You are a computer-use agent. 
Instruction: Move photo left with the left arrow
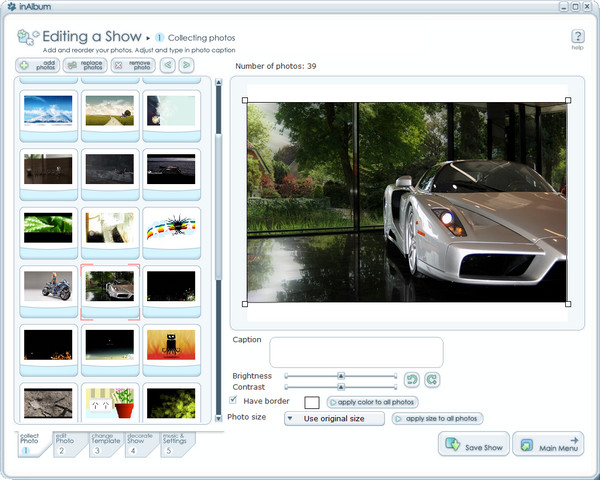[x=167, y=65]
